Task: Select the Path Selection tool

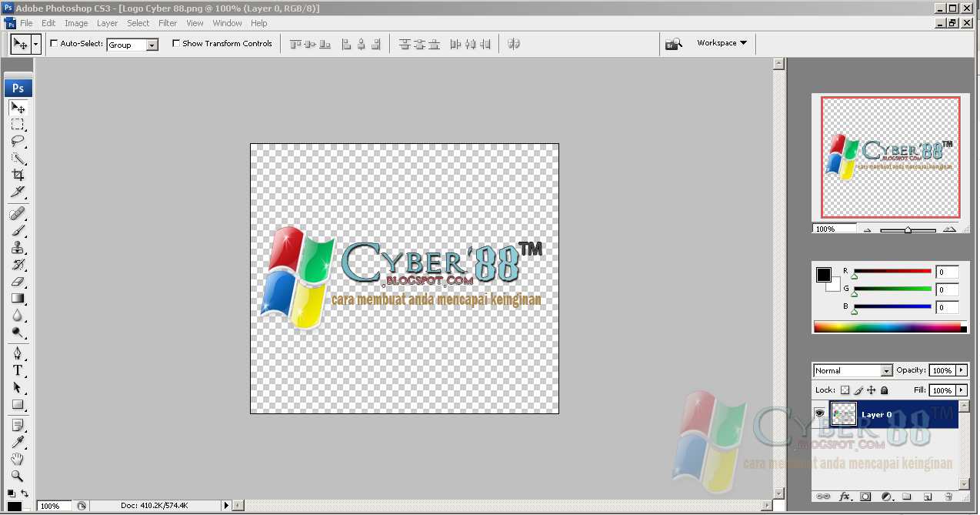Action: pos(18,387)
